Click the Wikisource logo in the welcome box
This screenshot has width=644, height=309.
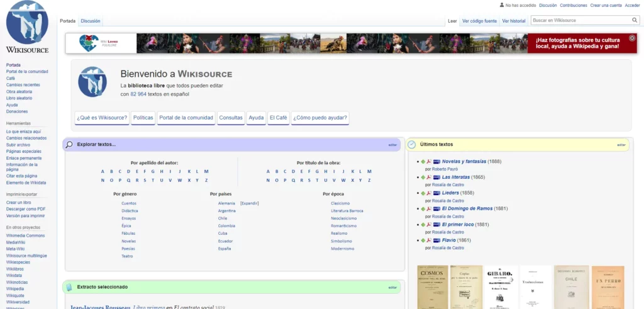click(x=92, y=82)
